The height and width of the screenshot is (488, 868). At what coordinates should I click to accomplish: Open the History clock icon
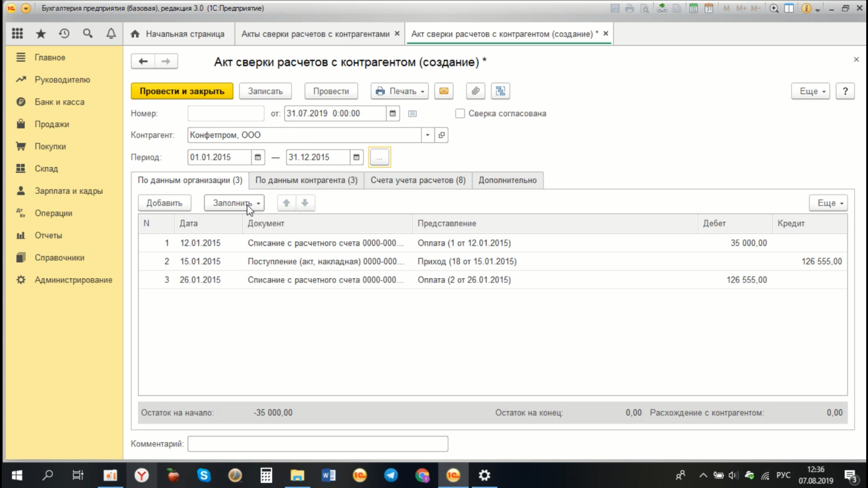(x=64, y=34)
